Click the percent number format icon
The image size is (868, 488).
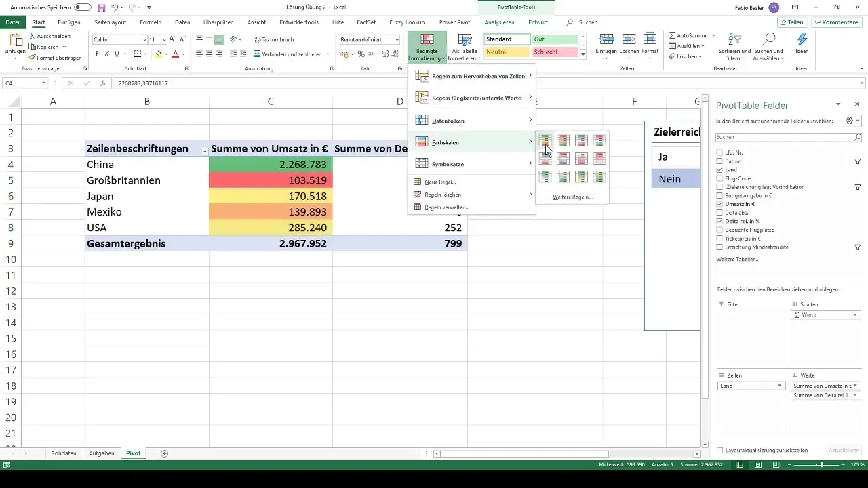[361, 54]
